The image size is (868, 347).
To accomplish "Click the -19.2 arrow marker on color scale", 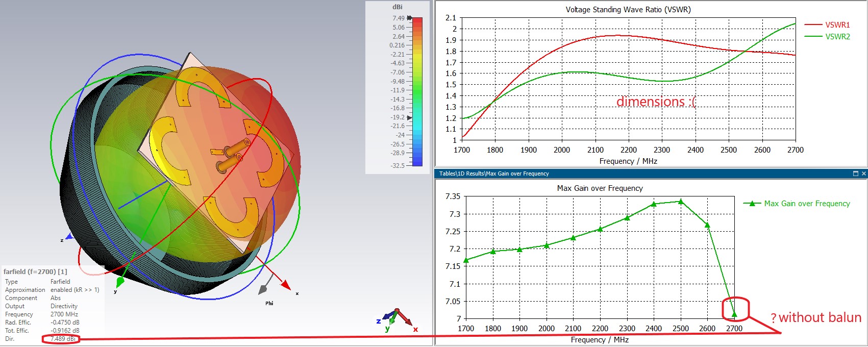I will click(x=409, y=117).
